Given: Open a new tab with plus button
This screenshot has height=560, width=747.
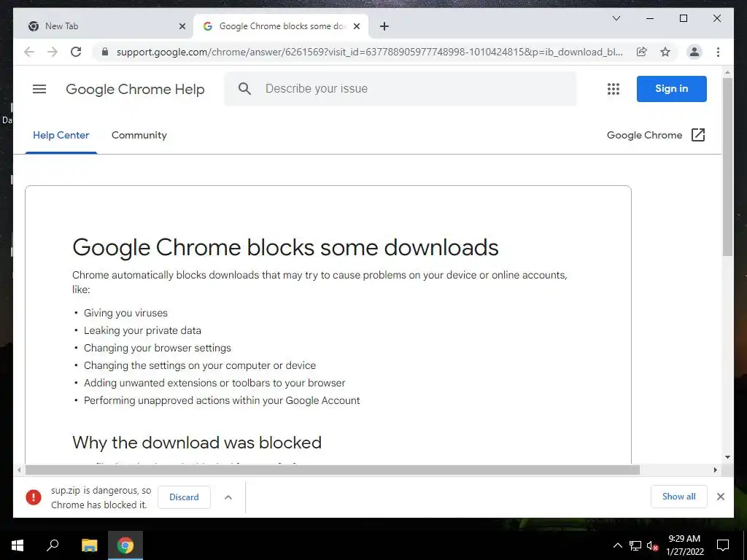Looking at the screenshot, I should (384, 27).
